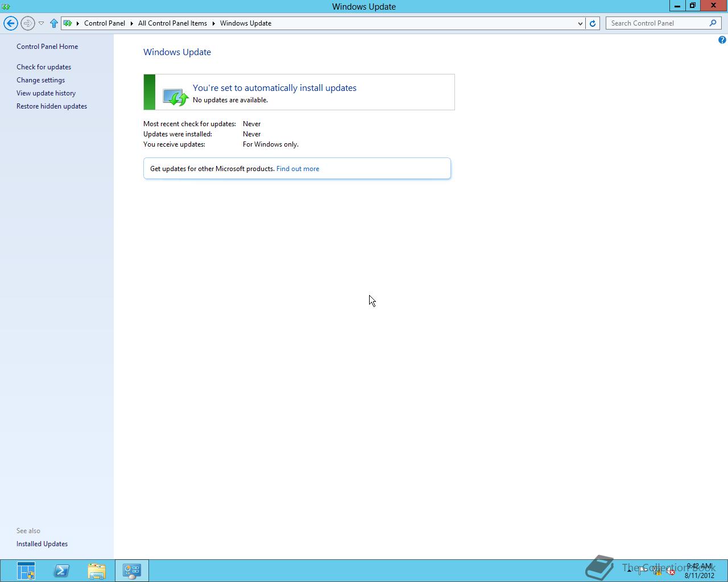Expand the chevron before Control Panel
This screenshot has width=728, height=582.
tap(78, 23)
